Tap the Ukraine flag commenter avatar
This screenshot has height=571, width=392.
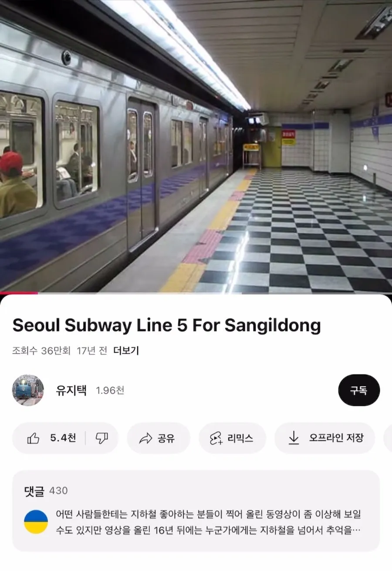36,522
